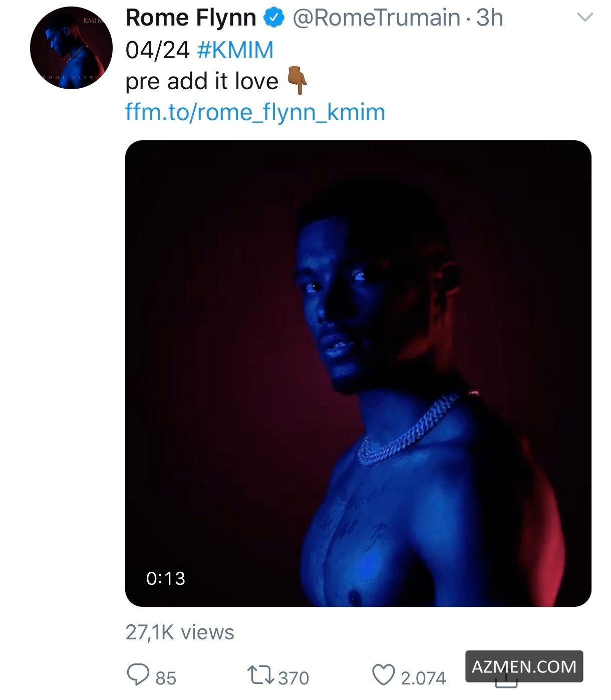
Task: Click the blue verified badge
Action: 274,18
